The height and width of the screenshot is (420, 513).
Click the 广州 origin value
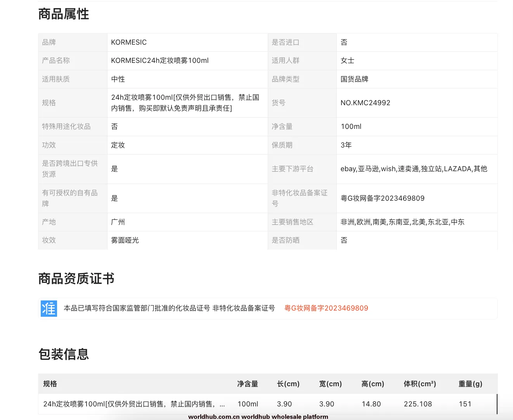click(x=118, y=222)
